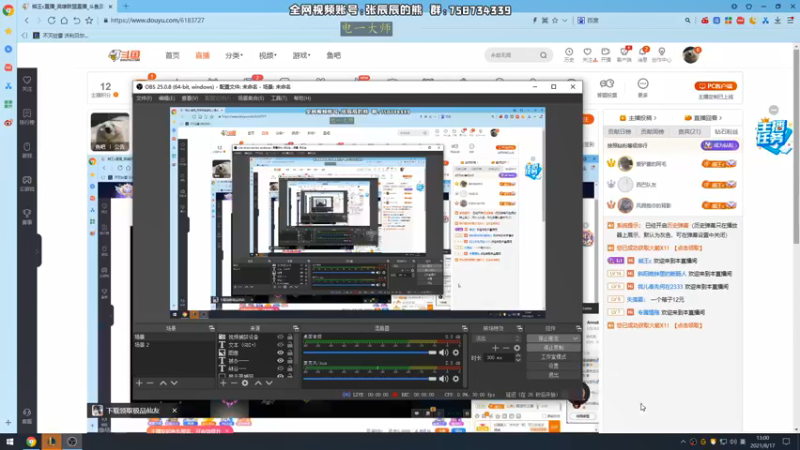Add a new source in OBS Sources panel
Image resolution: width=800 pixels, height=450 pixels.
[223, 383]
